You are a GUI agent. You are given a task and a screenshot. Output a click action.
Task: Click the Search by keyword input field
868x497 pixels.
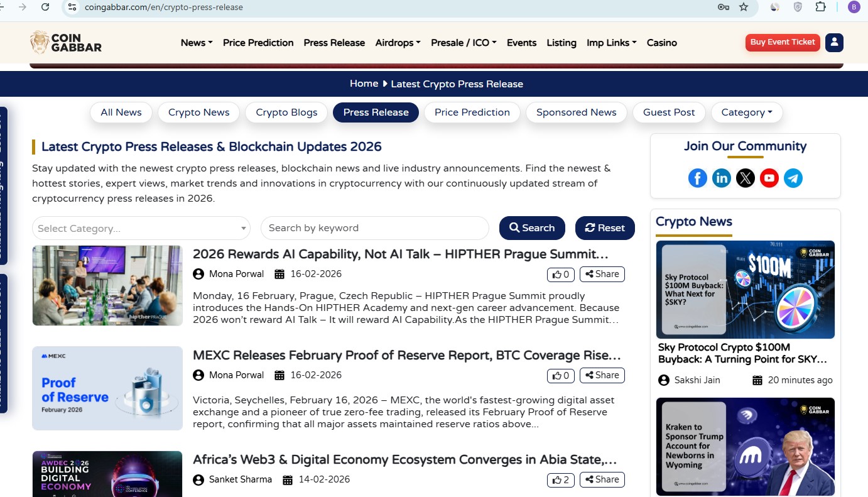(374, 228)
